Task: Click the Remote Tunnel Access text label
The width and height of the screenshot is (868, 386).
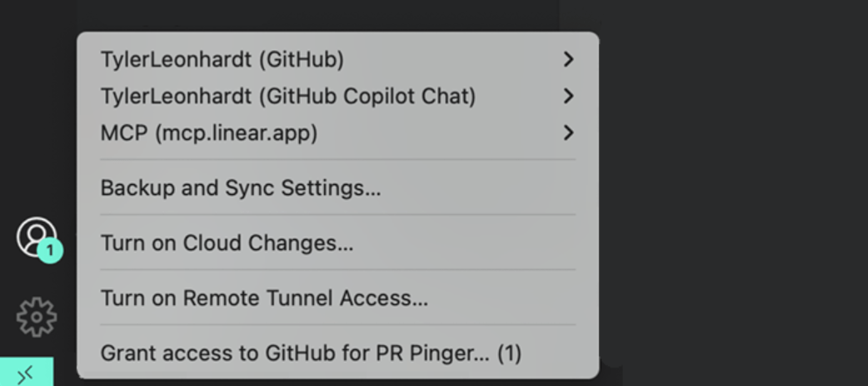Action: point(305,298)
